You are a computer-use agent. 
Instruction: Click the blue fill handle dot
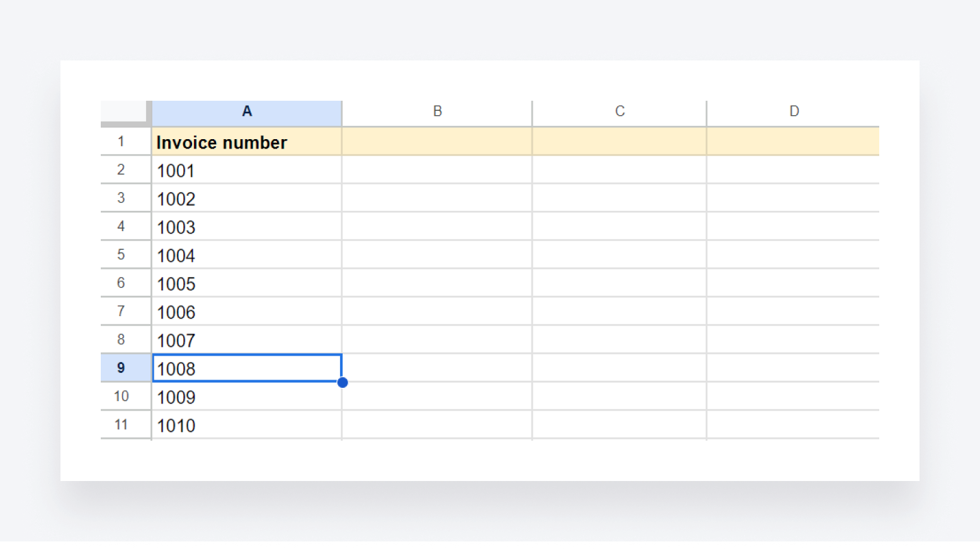(x=343, y=382)
